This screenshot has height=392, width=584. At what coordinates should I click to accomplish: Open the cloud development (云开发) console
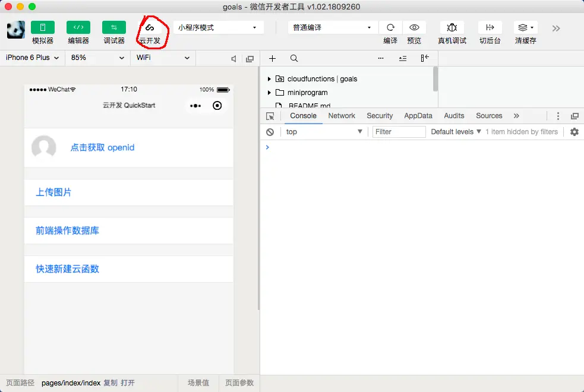pyautogui.click(x=150, y=27)
